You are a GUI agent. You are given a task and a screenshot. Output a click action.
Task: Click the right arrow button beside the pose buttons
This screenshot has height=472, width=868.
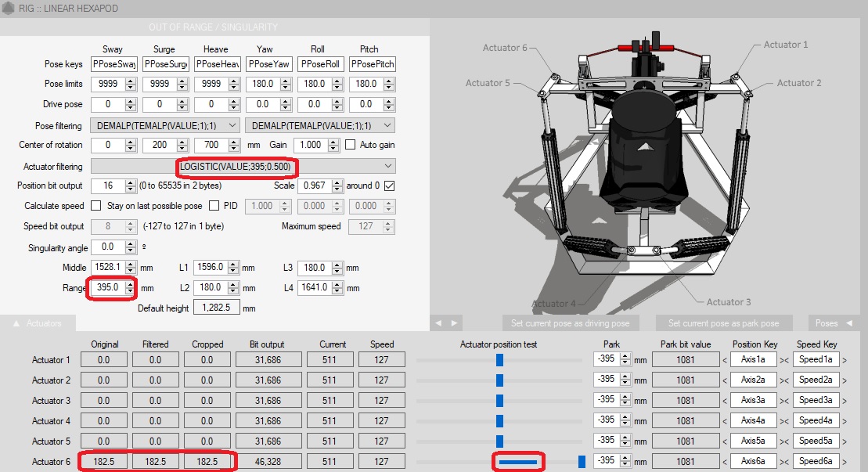(454, 323)
